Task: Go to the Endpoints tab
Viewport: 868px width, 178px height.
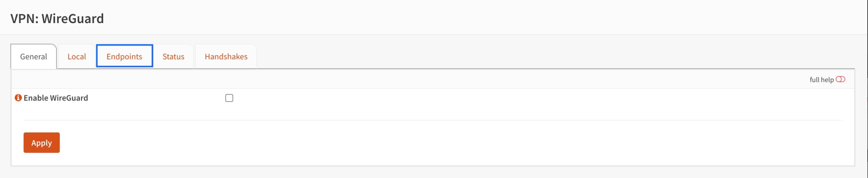Action: [x=124, y=56]
